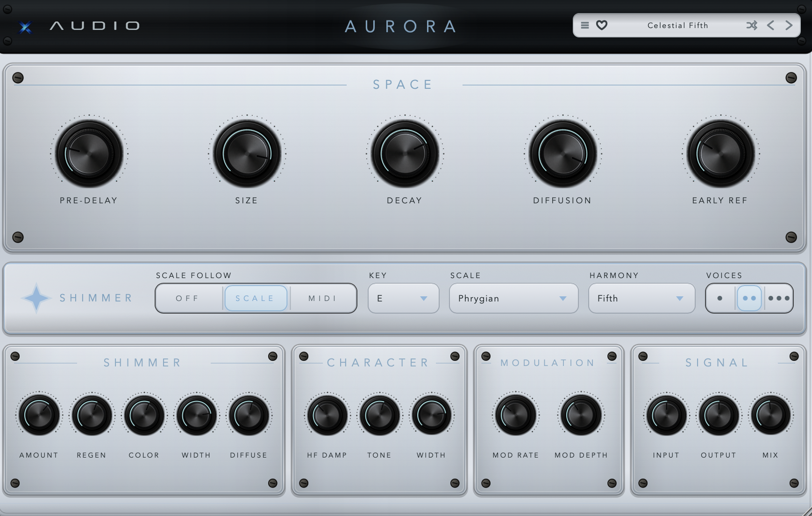Click the Early Ref knob

coord(720,153)
